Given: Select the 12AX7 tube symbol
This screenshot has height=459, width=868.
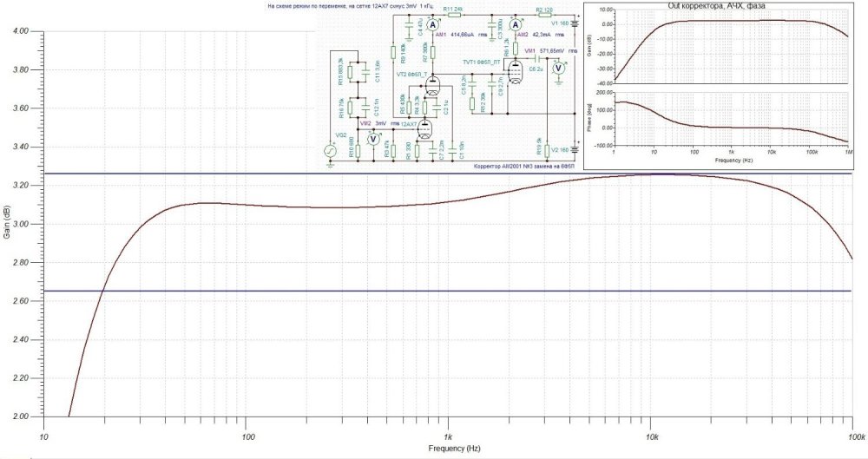Looking at the screenshot, I should [x=425, y=129].
